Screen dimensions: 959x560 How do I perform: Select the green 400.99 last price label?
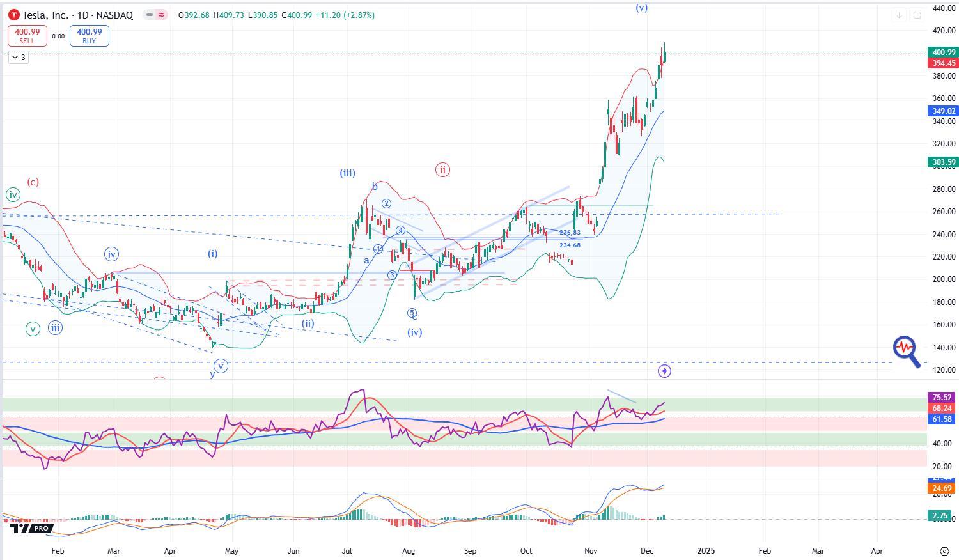(x=944, y=52)
